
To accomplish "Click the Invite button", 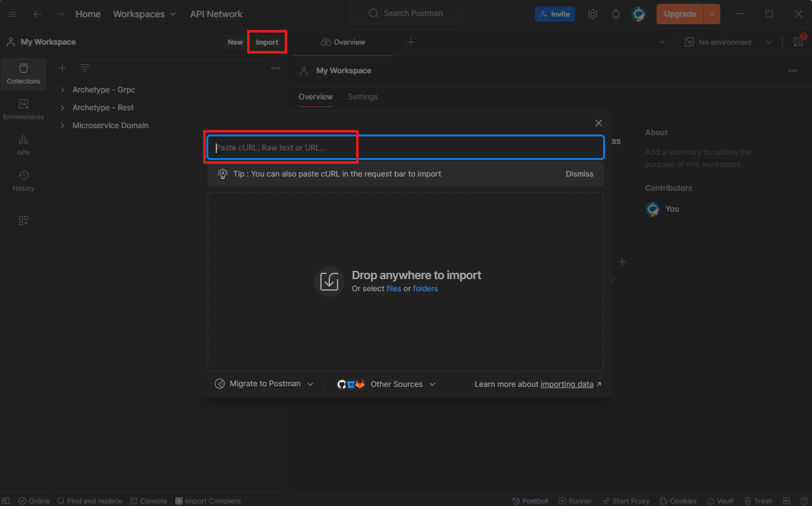I will 555,14.
